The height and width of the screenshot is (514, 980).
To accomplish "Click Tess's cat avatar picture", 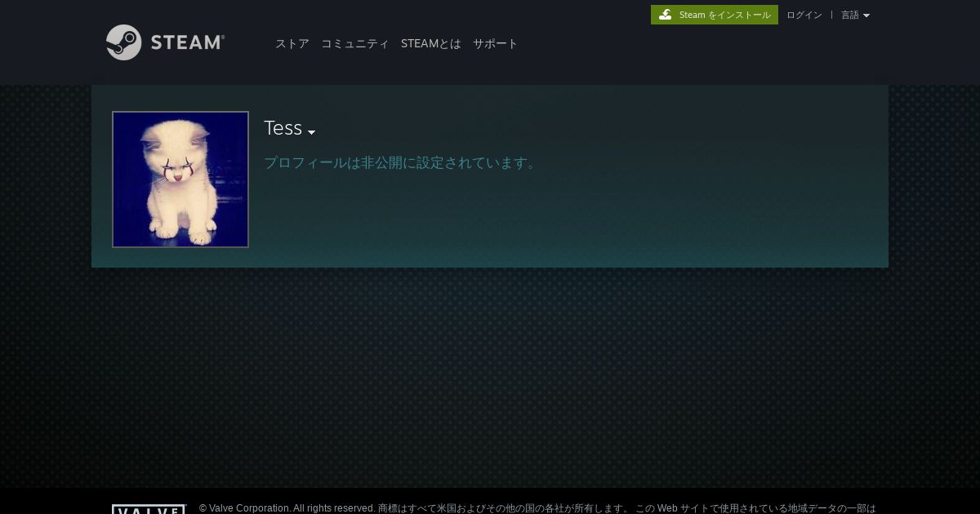I will (x=180, y=179).
